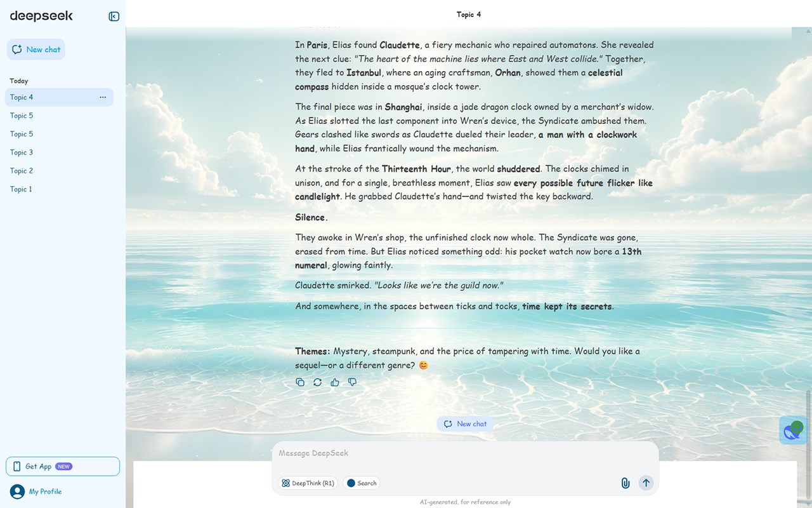Click the floating New chat button above input
Screen dimensions: 812x508
click(x=465, y=424)
